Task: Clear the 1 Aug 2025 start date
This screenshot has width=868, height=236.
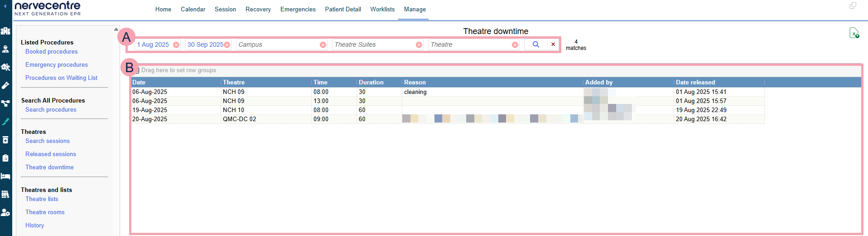Action: (176, 45)
